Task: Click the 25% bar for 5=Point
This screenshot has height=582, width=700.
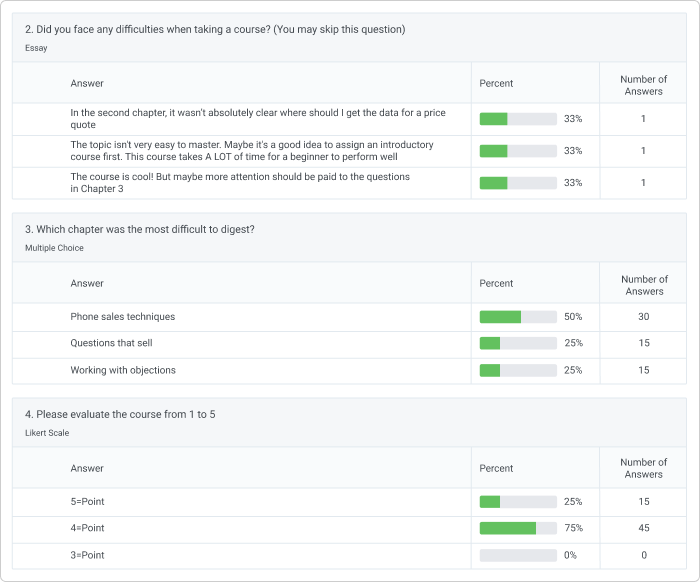Action: (x=518, y=501)
